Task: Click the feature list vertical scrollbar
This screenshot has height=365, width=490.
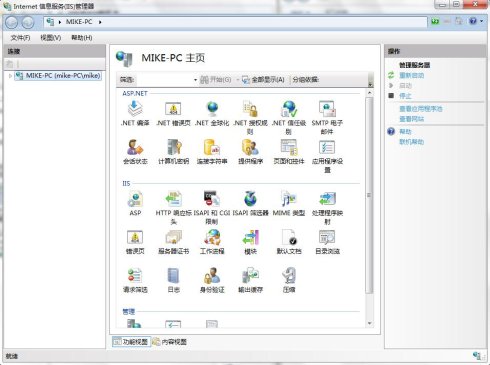Action: [369, 208]
